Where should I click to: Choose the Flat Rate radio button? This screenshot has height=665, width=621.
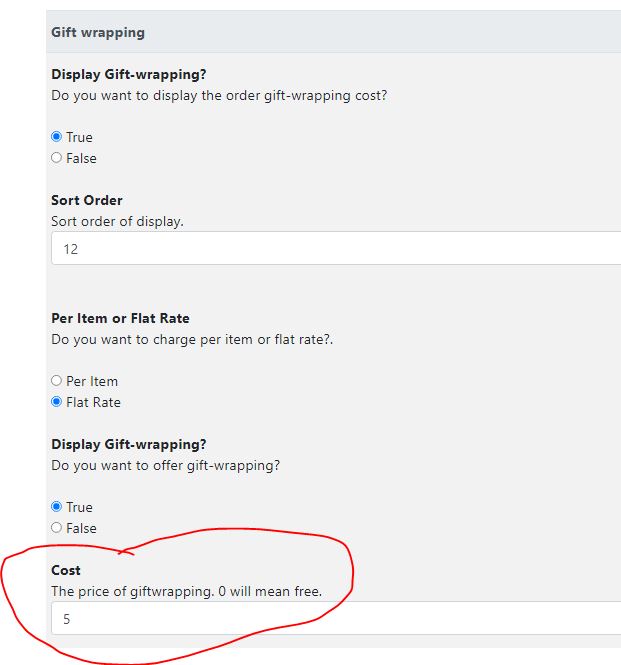click(x=56, y=402)
